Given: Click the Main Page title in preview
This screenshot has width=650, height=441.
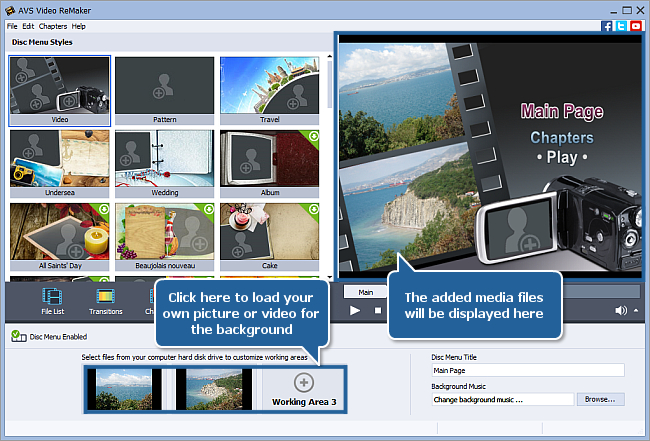Looking at the screenshot, I should (562, 111).
